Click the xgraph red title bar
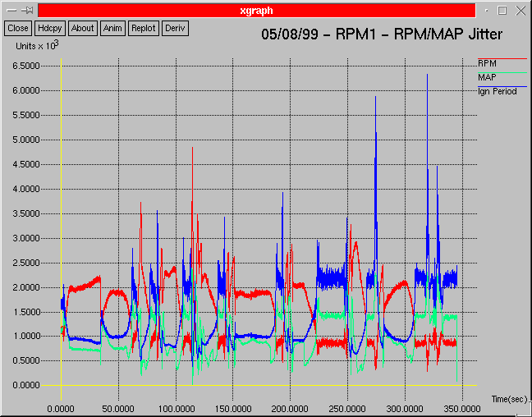532x417 pixels. (x=256, y=11)
